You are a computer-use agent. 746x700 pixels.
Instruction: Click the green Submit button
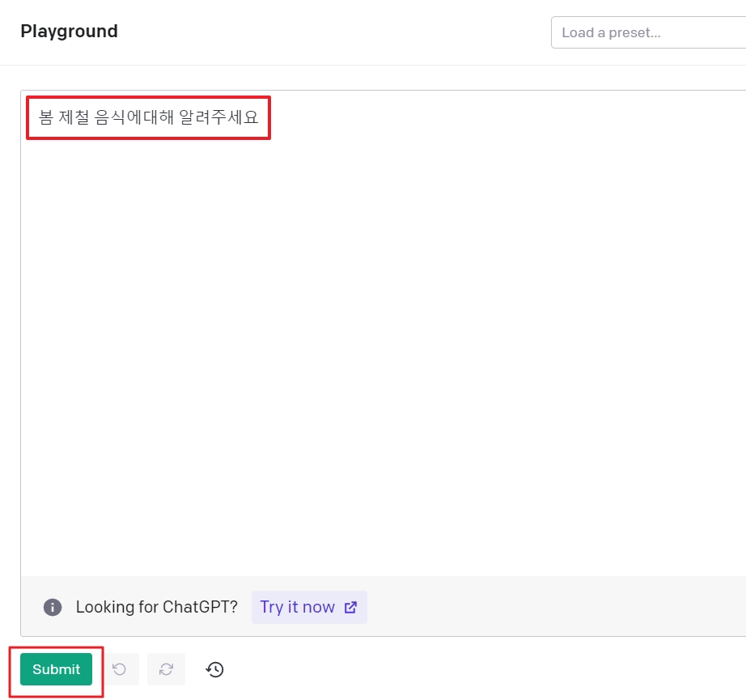[56, 669]
